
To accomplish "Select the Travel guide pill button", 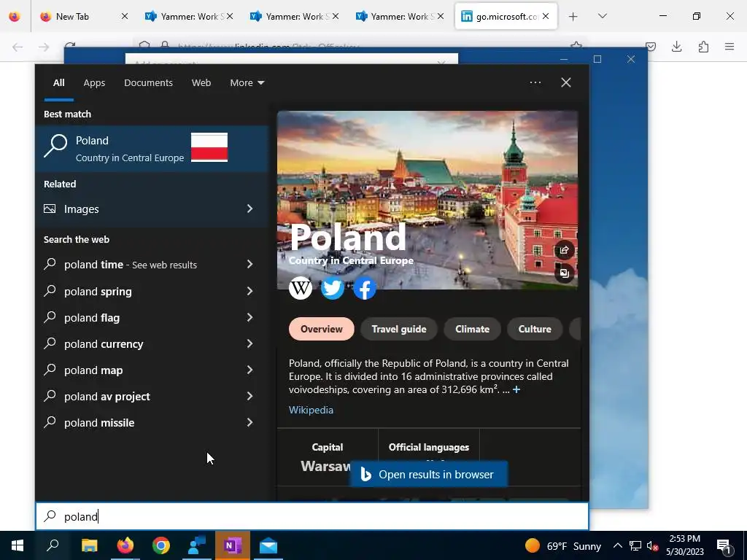I will (399, 329).
